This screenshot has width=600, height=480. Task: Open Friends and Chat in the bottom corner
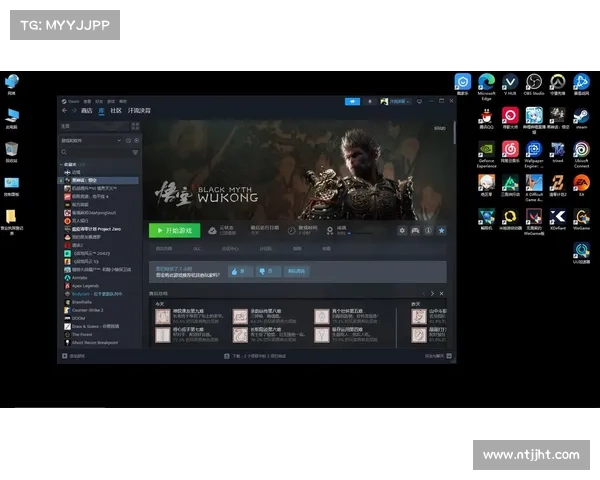tap(438, 356)
